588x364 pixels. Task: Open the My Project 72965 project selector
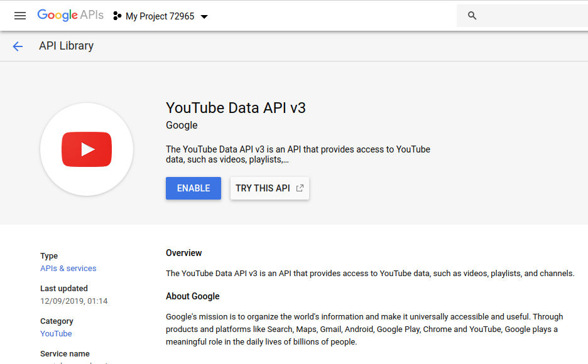pyautogui.click(x=160, y=16)
